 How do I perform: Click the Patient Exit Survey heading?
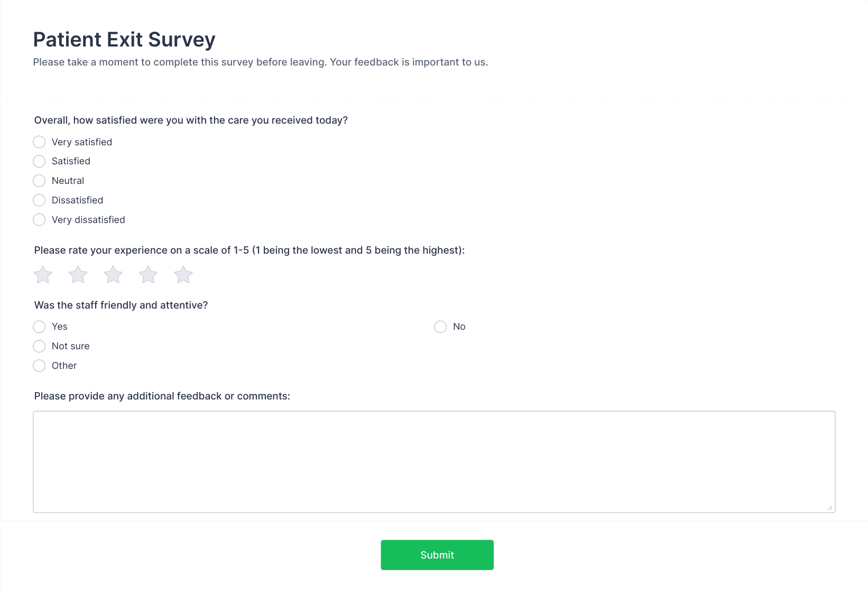(124, 40)
